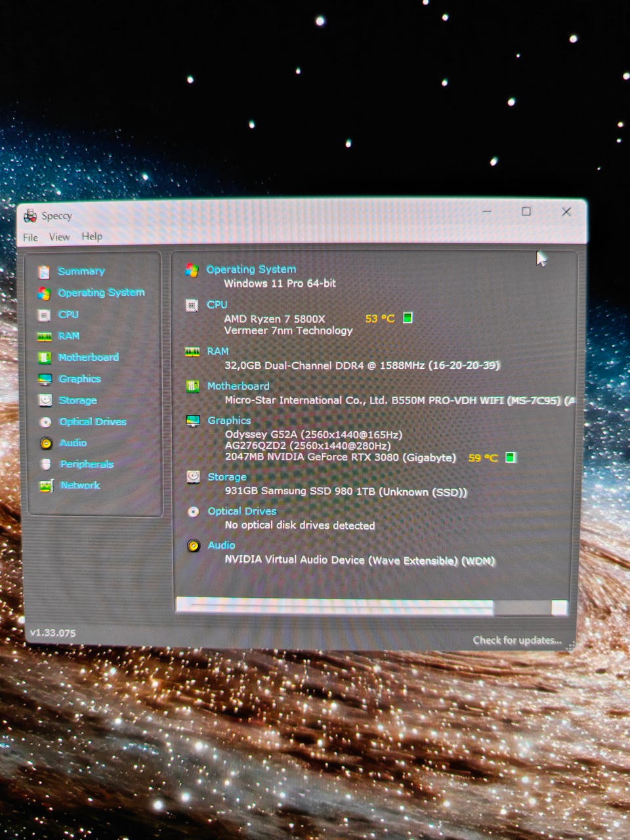Viewport: 630px width, 840px height.
Task: Go to the RAM sidebar entry
Action: click(x=69, y=336)
